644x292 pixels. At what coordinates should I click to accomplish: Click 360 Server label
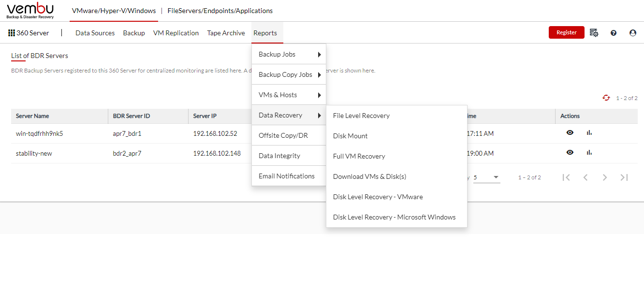33,33
